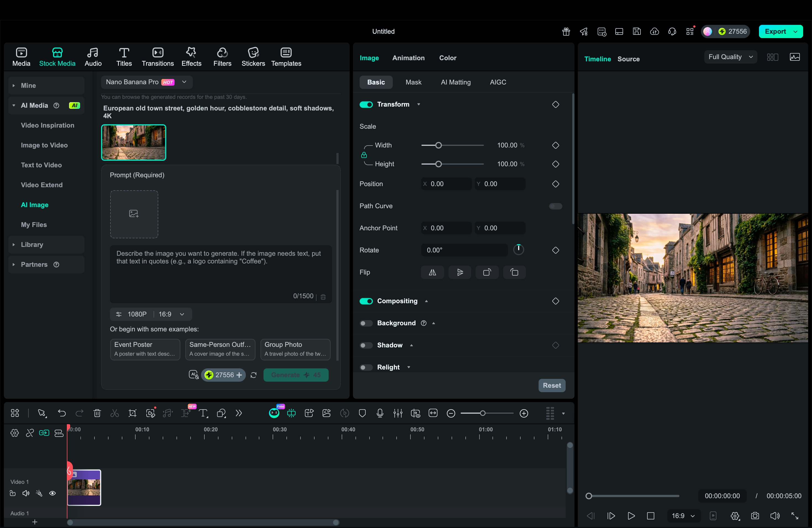This screenshot has width=812, height=528.
Task: Click the headset support icon in the titlebar
Action: pyautogui.click(x=672, y=31)
